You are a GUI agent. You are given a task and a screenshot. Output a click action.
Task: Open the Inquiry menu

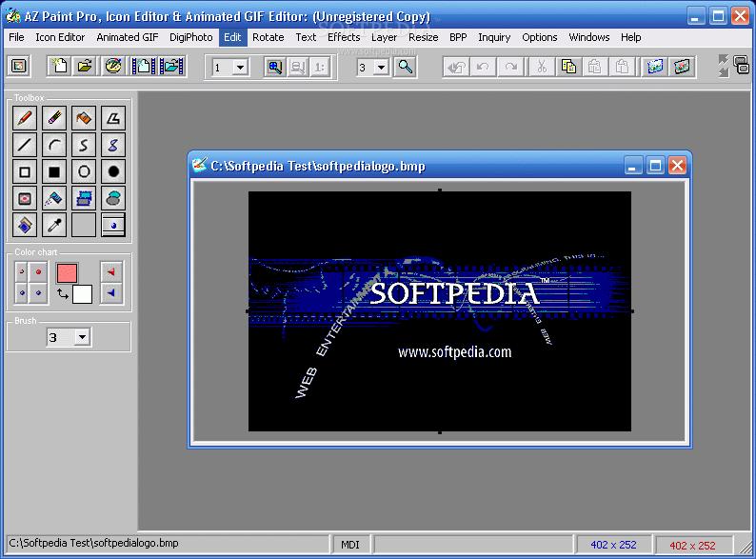point(494,37)
